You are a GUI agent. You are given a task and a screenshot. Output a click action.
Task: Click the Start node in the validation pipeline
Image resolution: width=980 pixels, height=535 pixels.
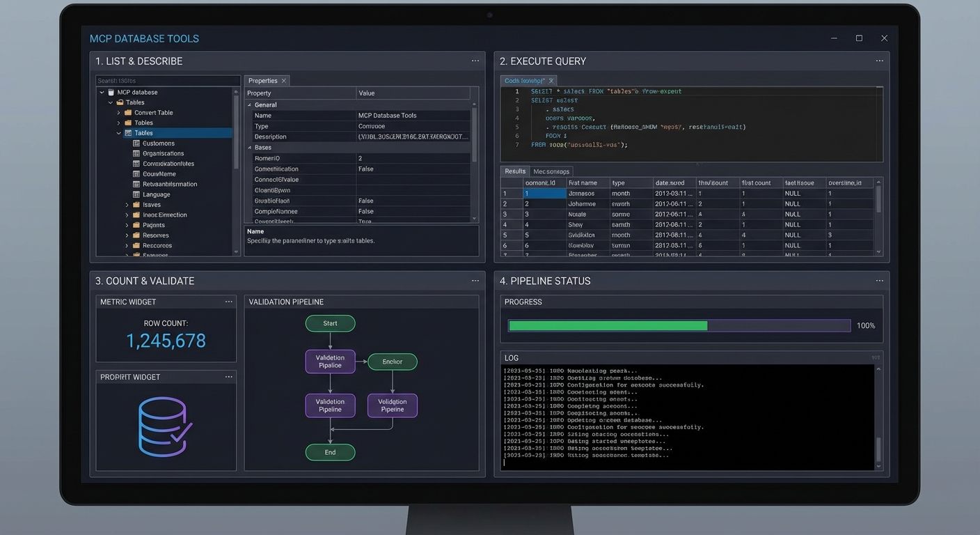[x=330, y=323]
